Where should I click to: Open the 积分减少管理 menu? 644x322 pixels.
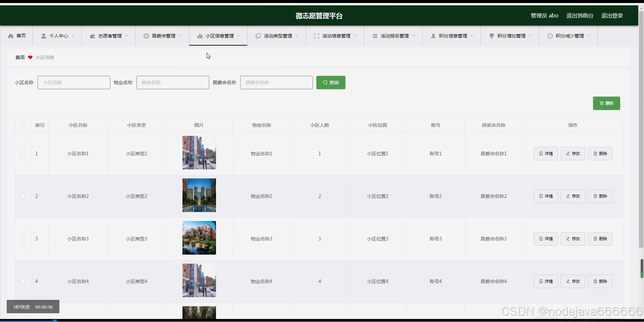click(569, 36)
